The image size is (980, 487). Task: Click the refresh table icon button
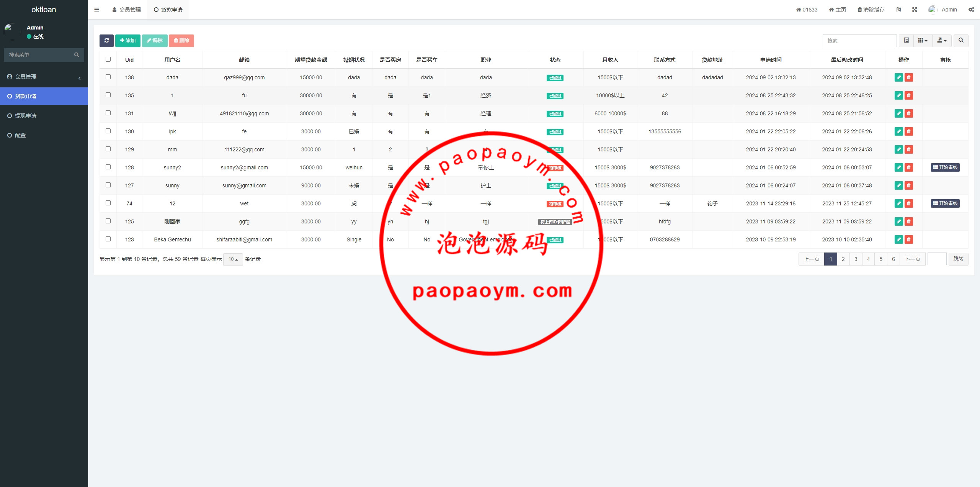106,41
